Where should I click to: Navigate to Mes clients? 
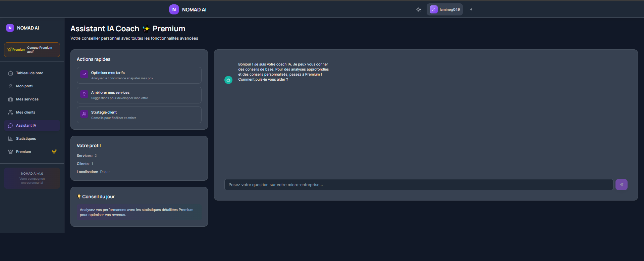pyautogui.click(x=32, y=112)
